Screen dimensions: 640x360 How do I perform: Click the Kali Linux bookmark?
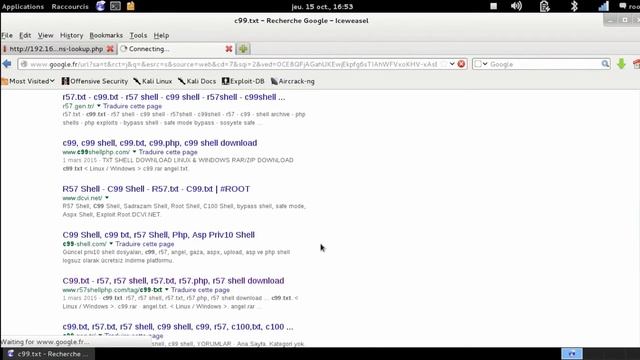(x=153, y=81)
